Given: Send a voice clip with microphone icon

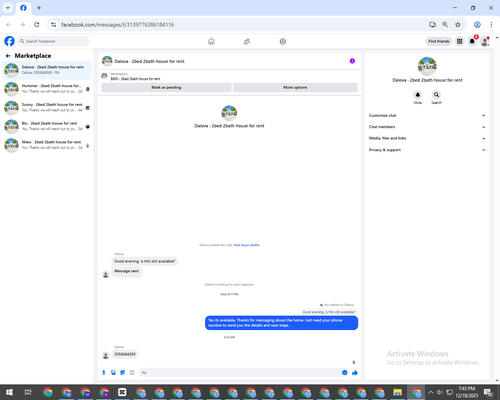Looking at the screenshot, I should pos(104,372).
